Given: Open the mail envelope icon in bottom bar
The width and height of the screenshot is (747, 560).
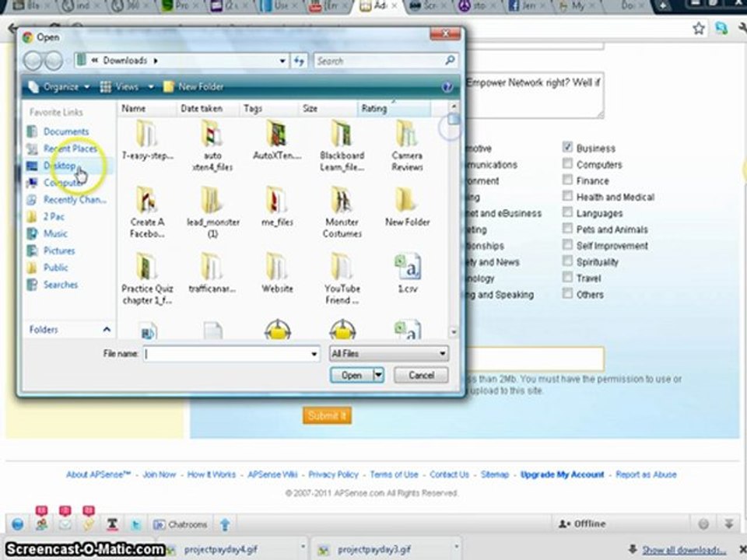Looking at the screenshot, I should tap(65, 523).
